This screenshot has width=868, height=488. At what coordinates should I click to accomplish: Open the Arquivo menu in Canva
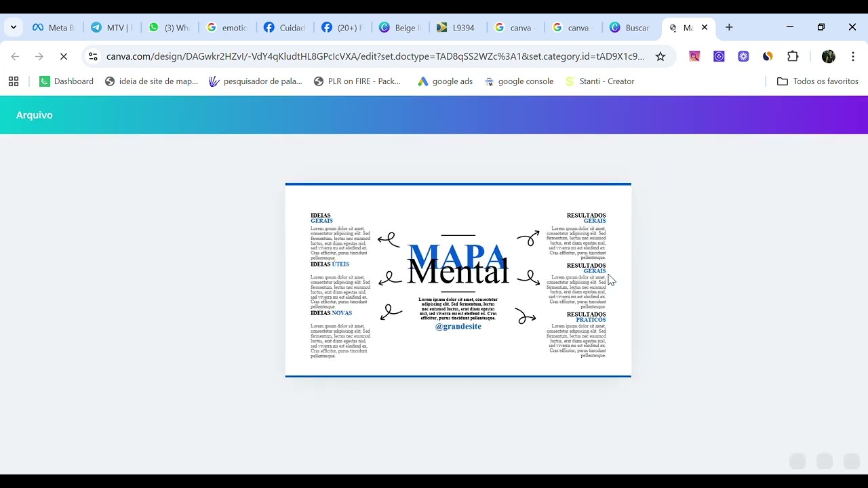click(35, 115)
